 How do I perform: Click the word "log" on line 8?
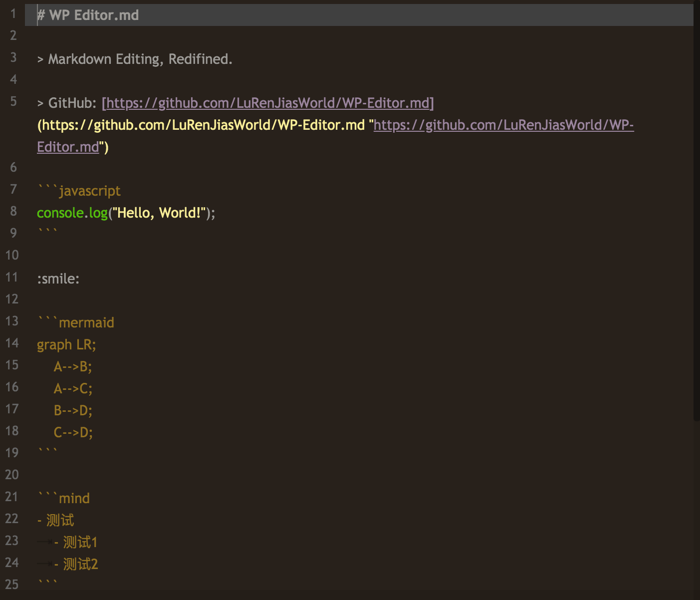pos(98,213)
